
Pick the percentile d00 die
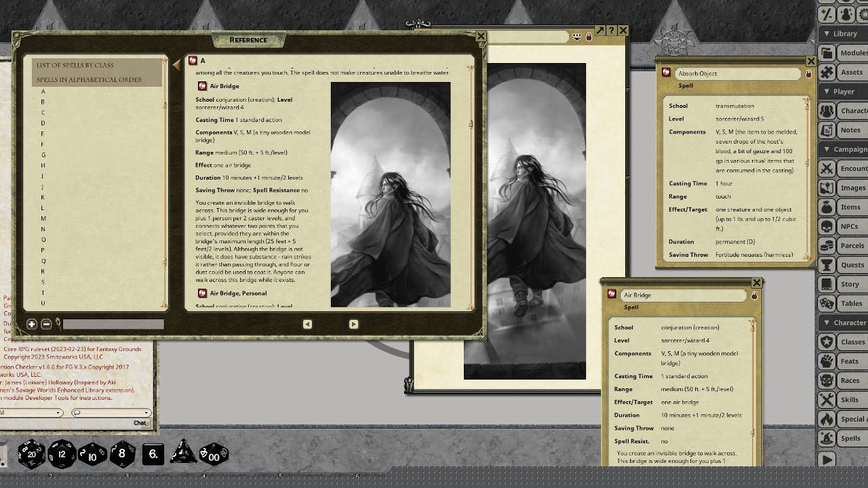pos(214,453)
